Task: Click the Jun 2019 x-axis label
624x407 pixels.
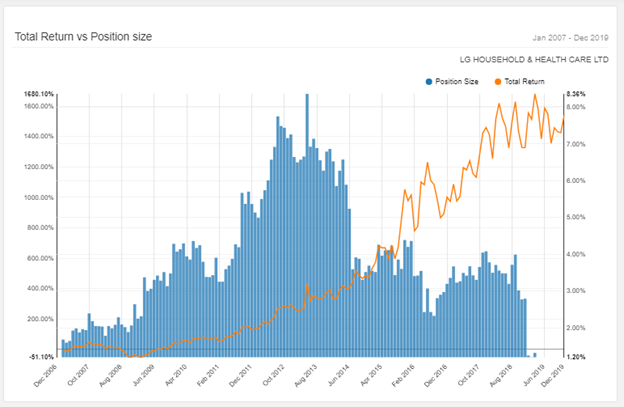Action: click(533, 375)
